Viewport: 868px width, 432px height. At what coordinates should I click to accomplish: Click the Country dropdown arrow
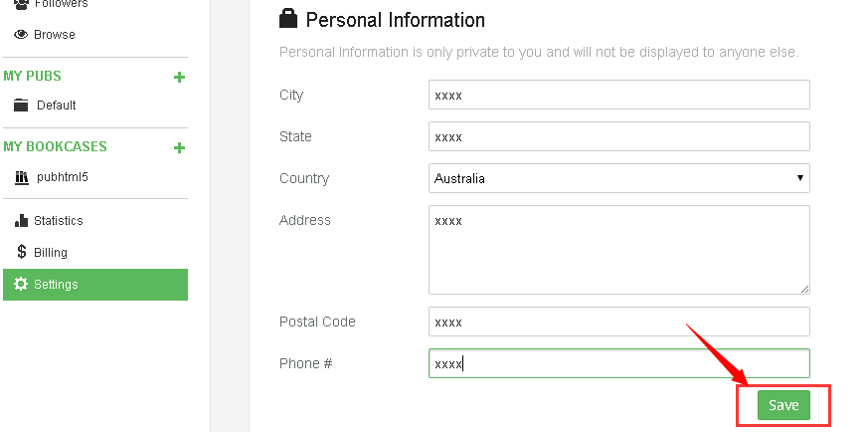800,178
